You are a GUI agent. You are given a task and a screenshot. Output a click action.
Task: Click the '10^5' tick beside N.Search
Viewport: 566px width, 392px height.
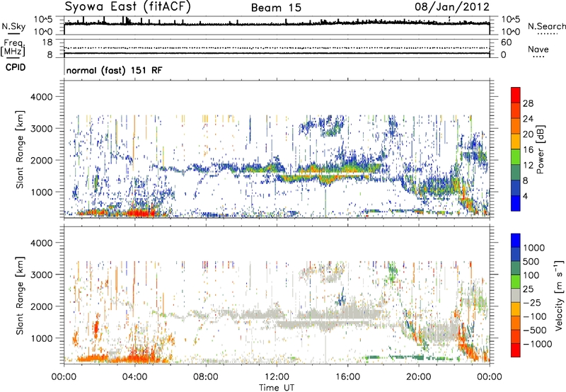511,19
